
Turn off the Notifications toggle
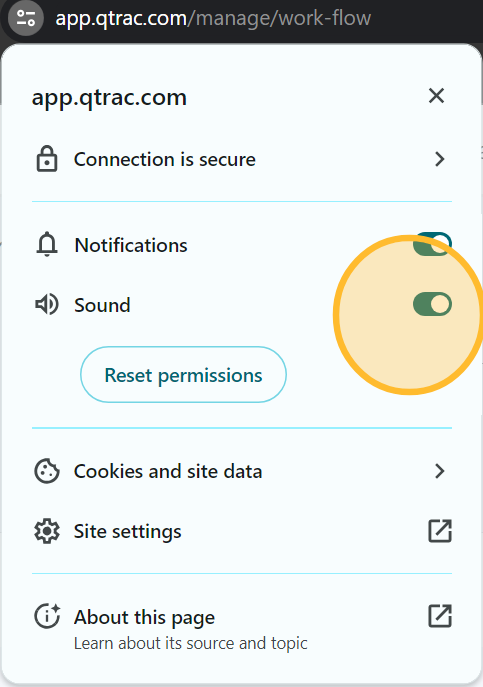point(432,244)
